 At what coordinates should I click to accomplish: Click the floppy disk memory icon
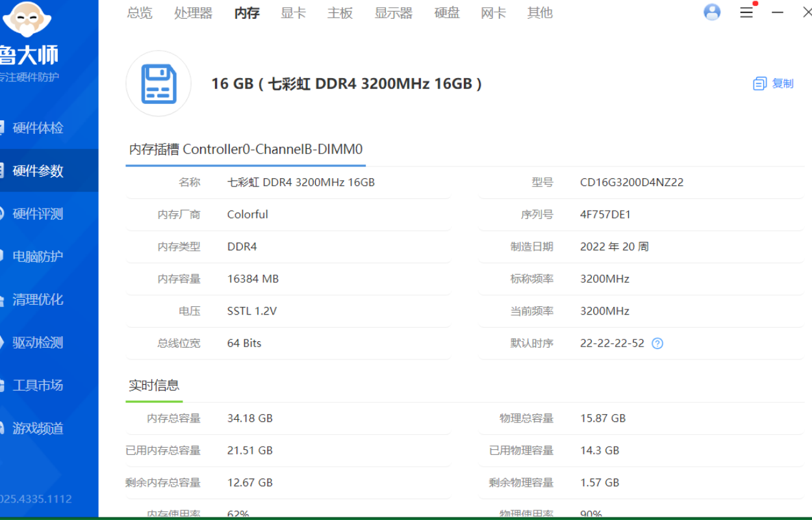click(159, 84)
